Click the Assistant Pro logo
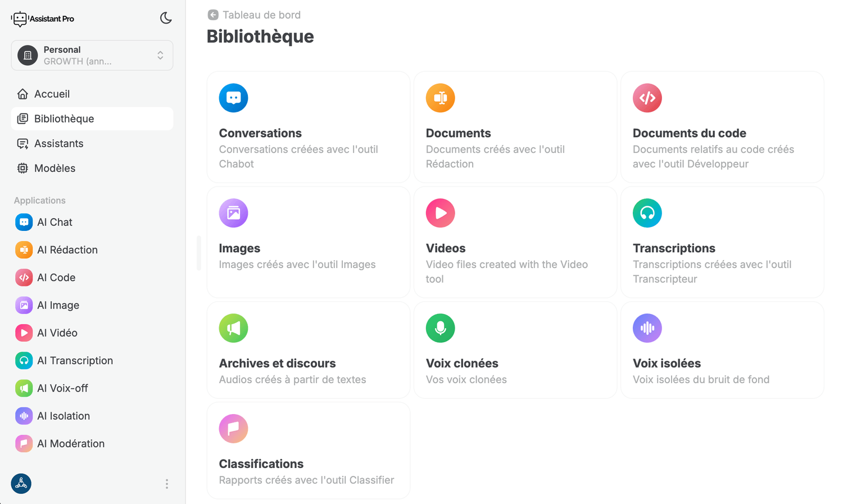Screen dimensions: 843x504 click(x=43, y=19)
